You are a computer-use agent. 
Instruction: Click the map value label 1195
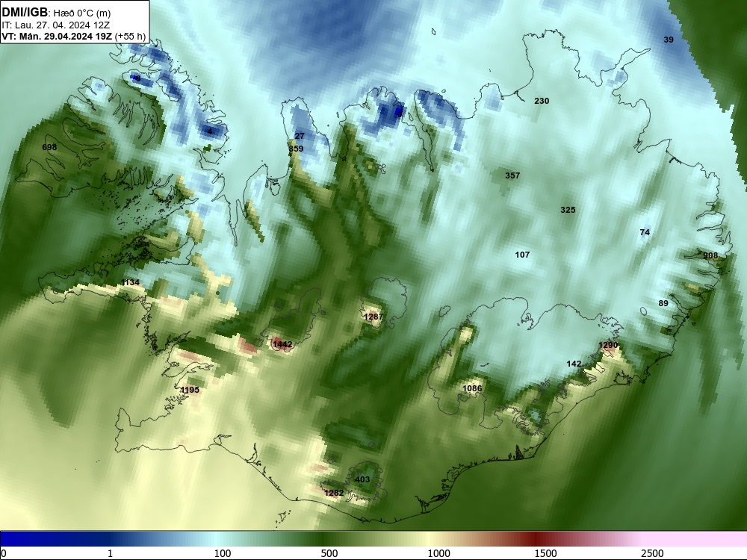pyautogui.click(x=190, y=390)
